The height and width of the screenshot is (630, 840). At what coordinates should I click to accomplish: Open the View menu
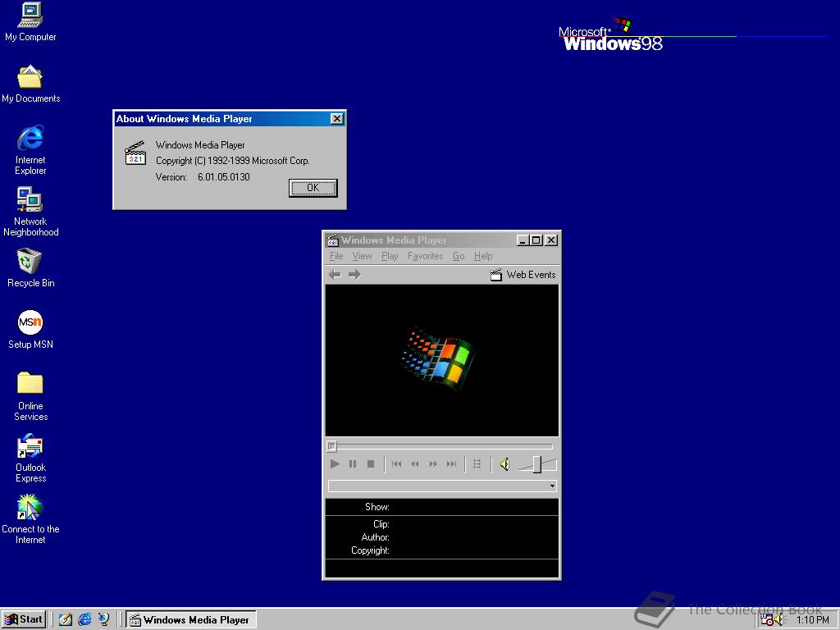tap(362, 256)
